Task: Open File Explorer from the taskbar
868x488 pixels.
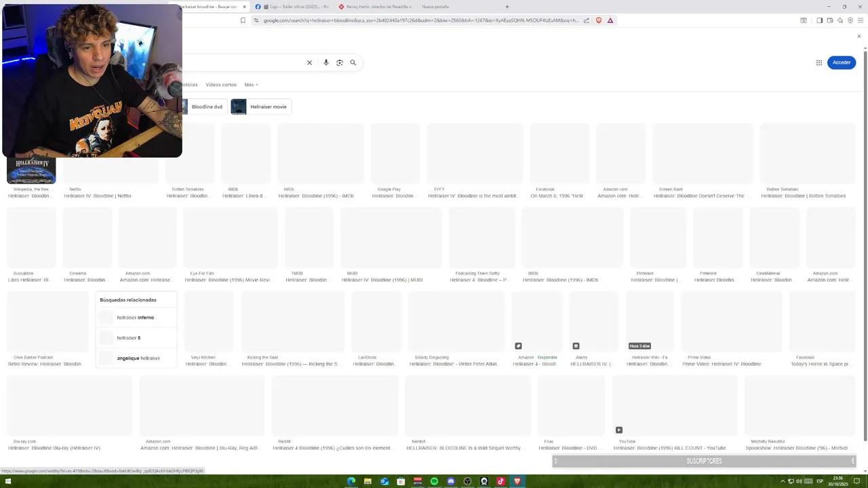Action: tap(368, 481)
